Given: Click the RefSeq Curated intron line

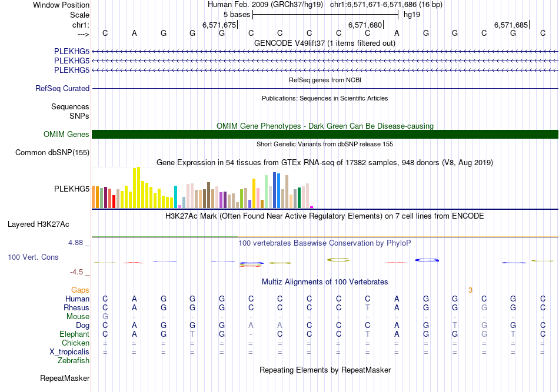Looking at the screenshot, I should coord(325,88).
